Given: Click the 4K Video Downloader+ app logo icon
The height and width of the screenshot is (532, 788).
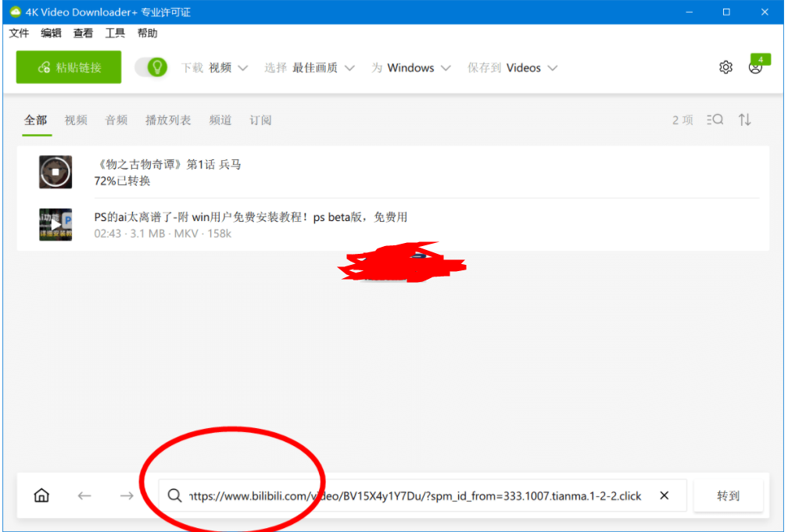Looking at the screenshot, I should [x=16, y=12].
